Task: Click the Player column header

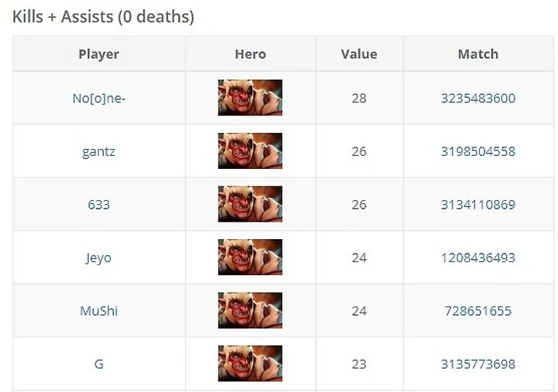Action: tap(99, 54)
